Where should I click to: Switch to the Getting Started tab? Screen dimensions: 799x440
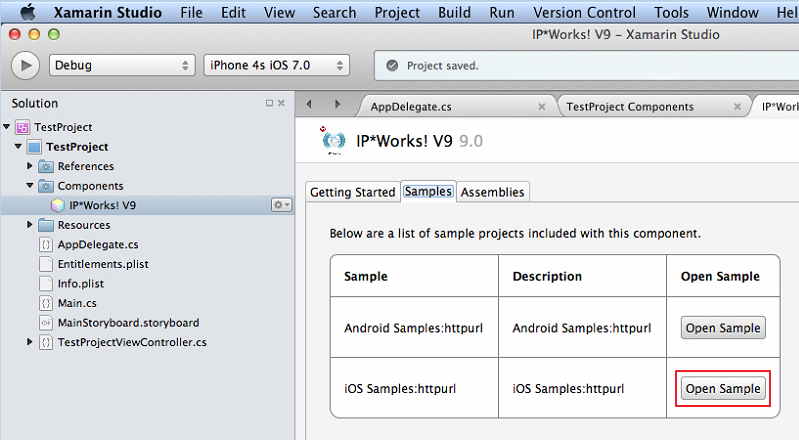pos(353,192)
